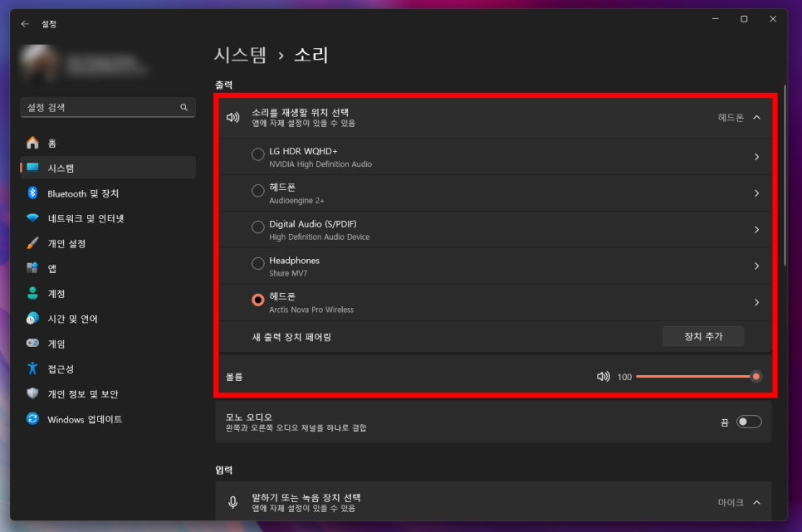
Task: Open Bluetooth 및 장치 settings
Action: coord(107,193)
